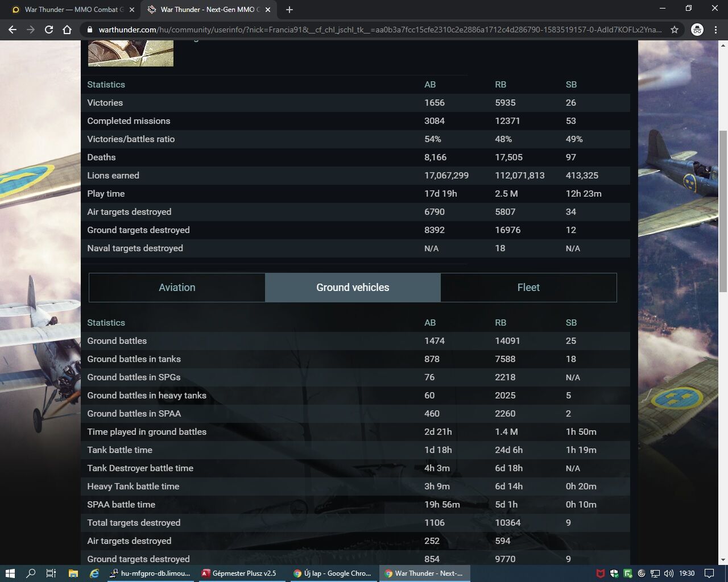Viewport: 728px width, 582px height.
Task: Click the page vertical scrollbar
Action: pyautogui.click(x=723, y=211)
